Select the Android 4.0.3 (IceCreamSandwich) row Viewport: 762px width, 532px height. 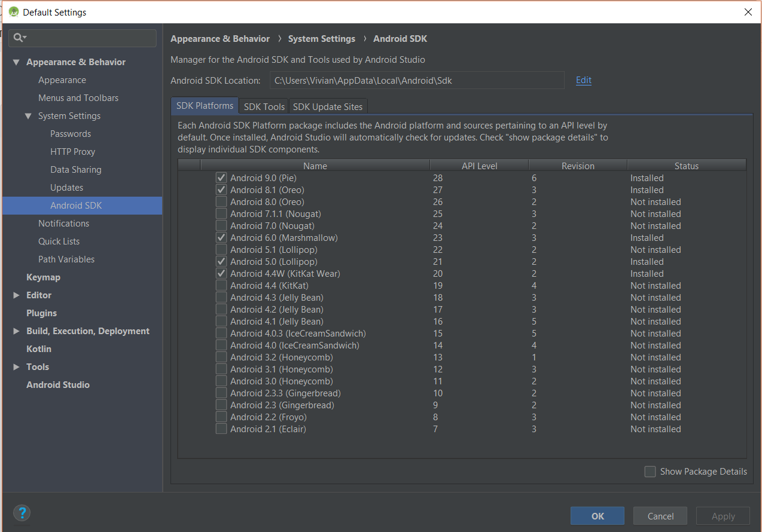tap(462, 333)
